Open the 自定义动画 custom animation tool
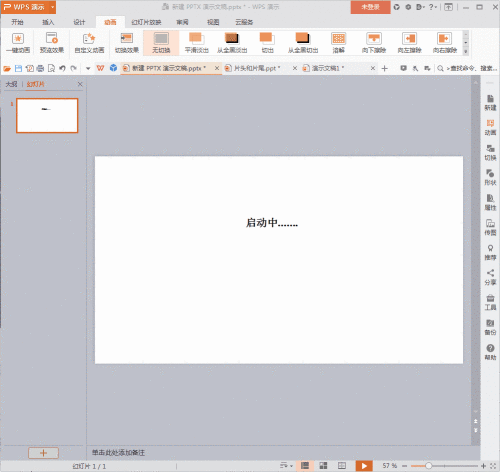Image resolution: width=500 pixels, height=472 pixels. (x=89, y=43)
